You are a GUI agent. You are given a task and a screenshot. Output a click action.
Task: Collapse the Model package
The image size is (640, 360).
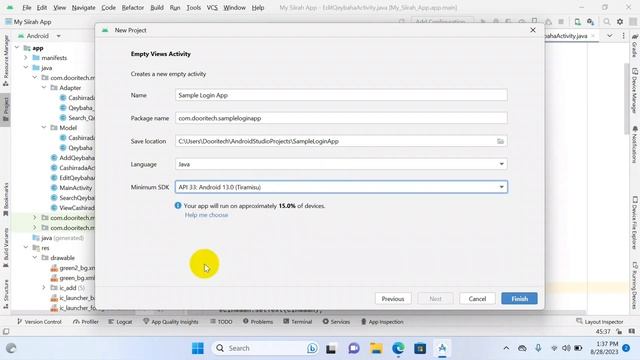[44, 128]
